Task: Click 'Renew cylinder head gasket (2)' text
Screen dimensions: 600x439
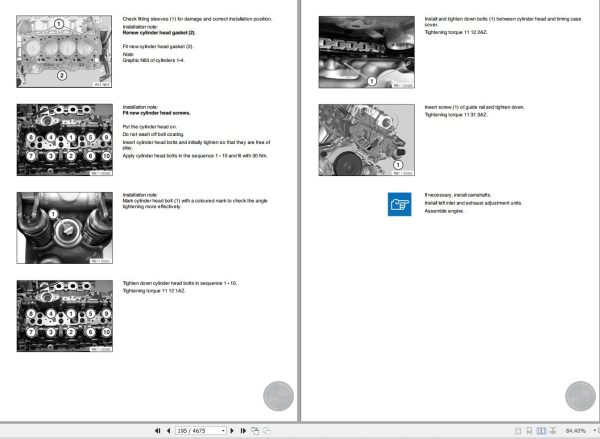Action: coord(159,33)
